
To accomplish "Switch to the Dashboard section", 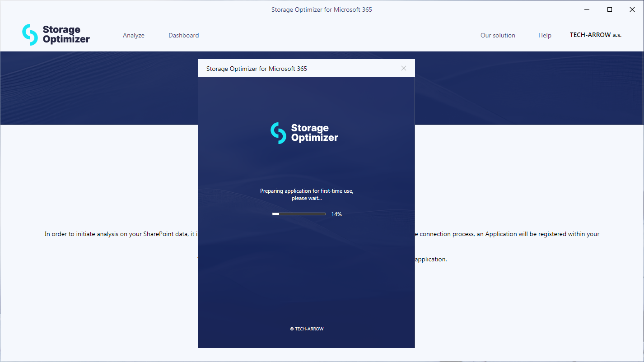I will tap(183, 35).
